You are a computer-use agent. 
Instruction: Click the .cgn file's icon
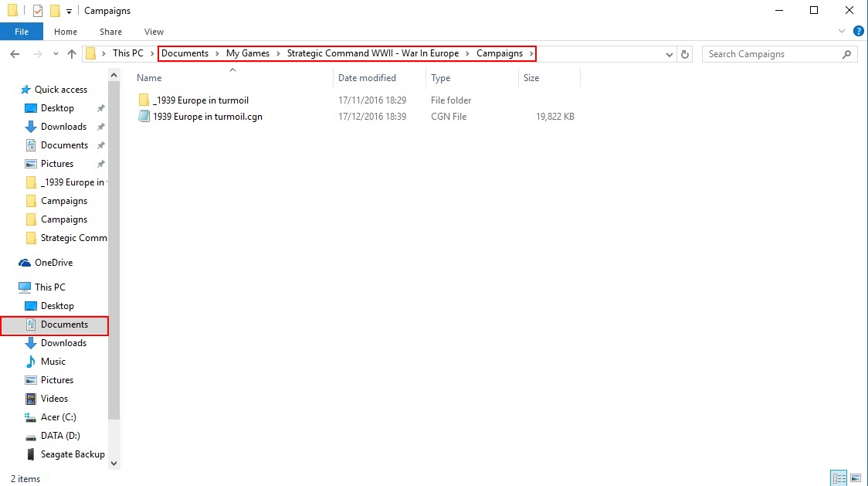tap(144, 117)
